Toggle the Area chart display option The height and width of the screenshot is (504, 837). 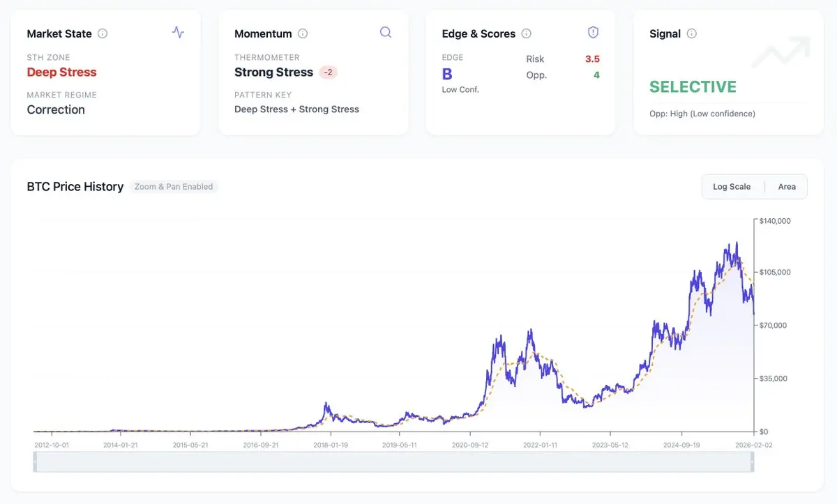[787, 187]
